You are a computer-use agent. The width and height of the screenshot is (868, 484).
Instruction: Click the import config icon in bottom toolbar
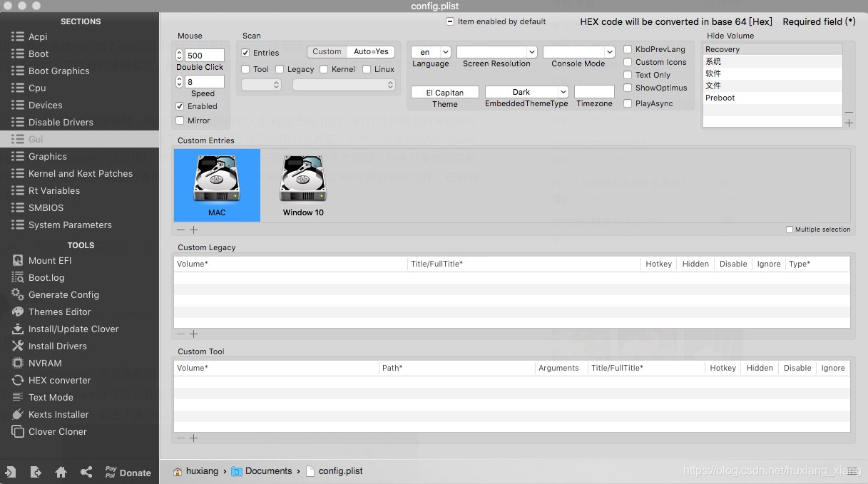(x=11, y=472)
